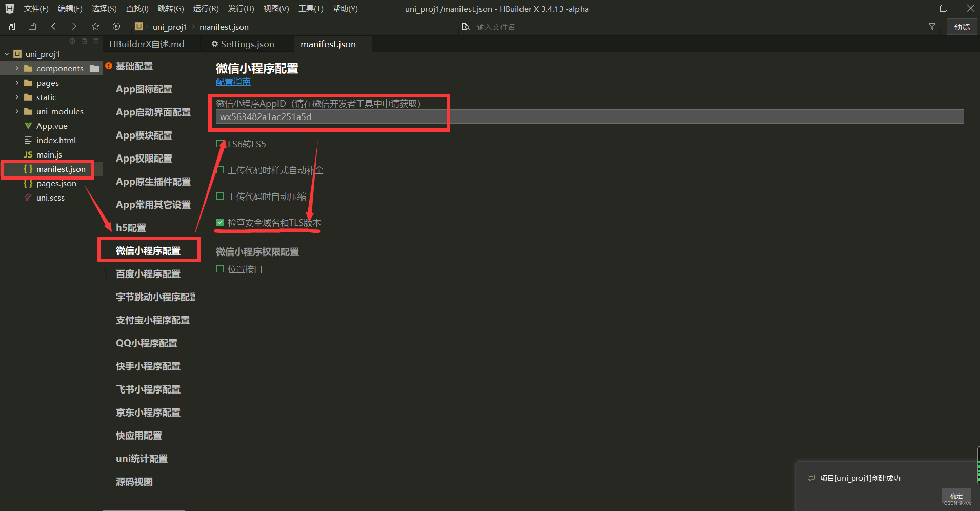The height and width of the screenshot is (511, 980).
Task: Open the 帮助(Y) menu
Action: click(345, 9)
